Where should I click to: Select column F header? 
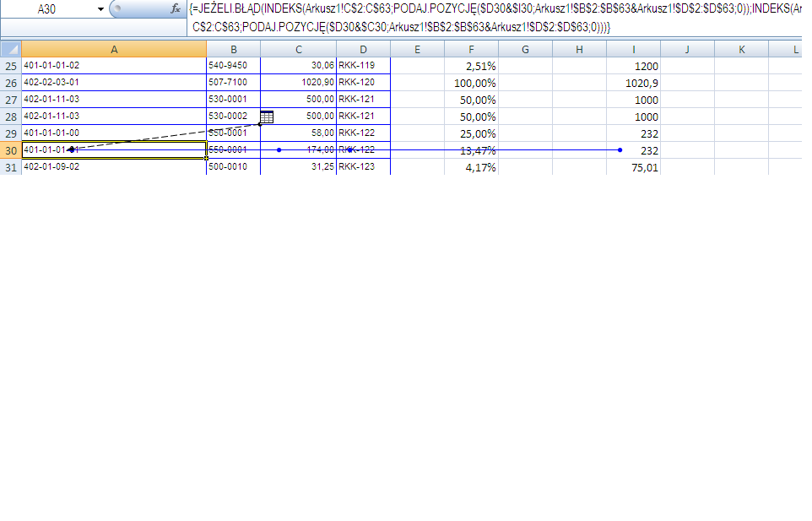[471, 49]
